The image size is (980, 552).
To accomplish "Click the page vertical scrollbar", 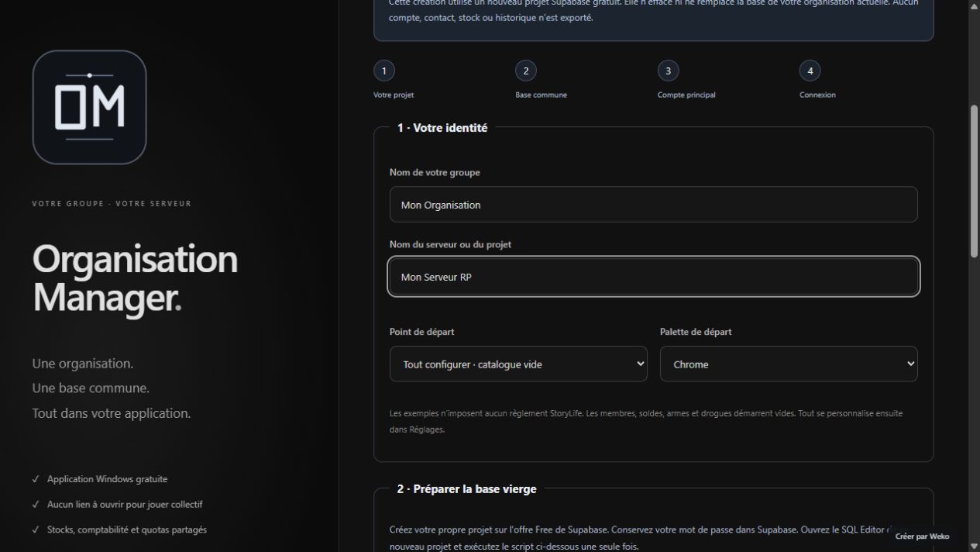I will [975, 181].
